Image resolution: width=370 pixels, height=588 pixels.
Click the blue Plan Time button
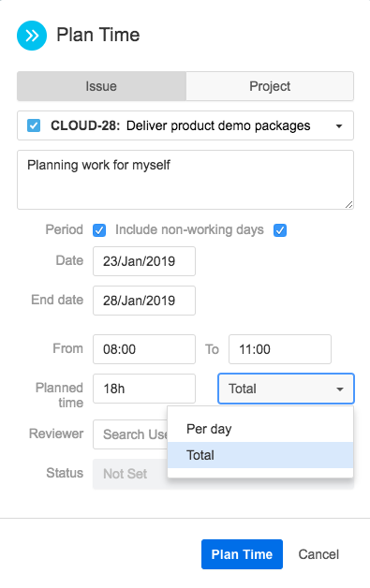click(242, 554)
